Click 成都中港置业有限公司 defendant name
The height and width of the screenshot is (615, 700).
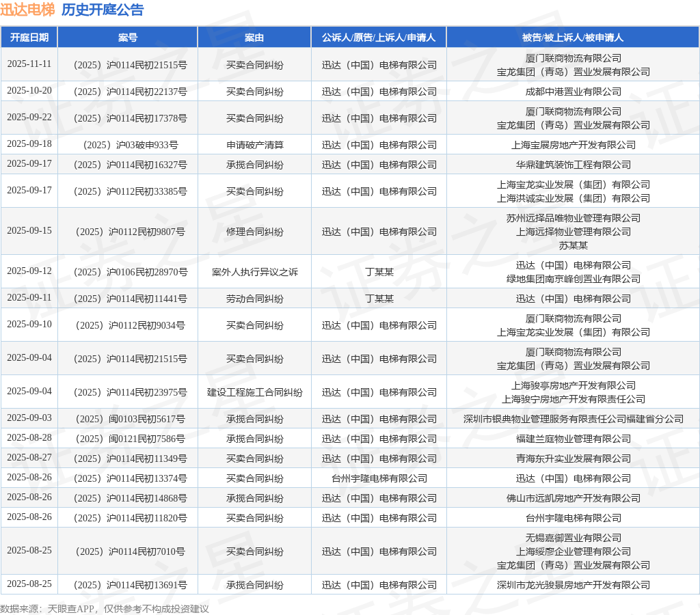(x=573, y=91)
